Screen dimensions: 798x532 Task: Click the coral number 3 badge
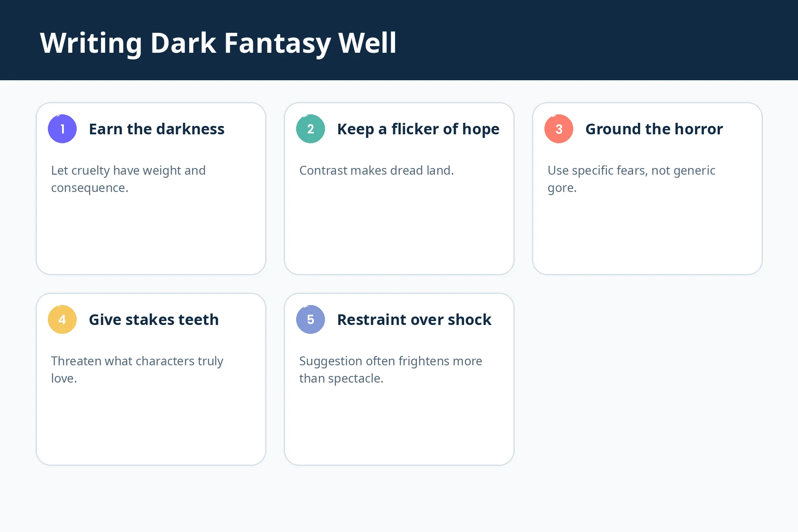tap(559, 129)
